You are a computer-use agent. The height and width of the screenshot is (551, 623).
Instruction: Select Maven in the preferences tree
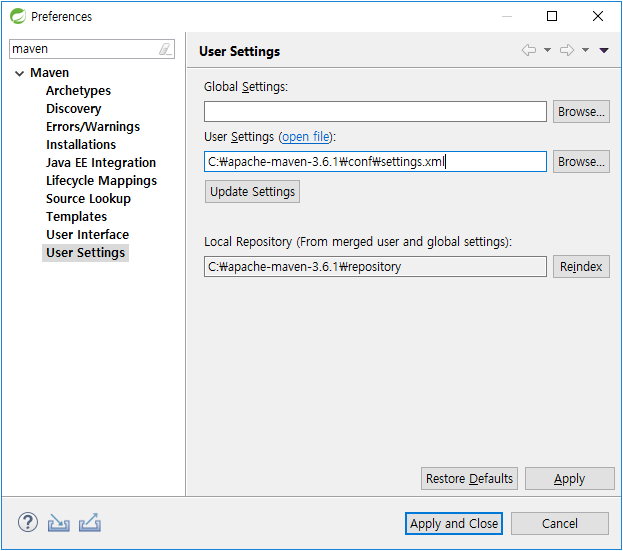pos(50,73)
